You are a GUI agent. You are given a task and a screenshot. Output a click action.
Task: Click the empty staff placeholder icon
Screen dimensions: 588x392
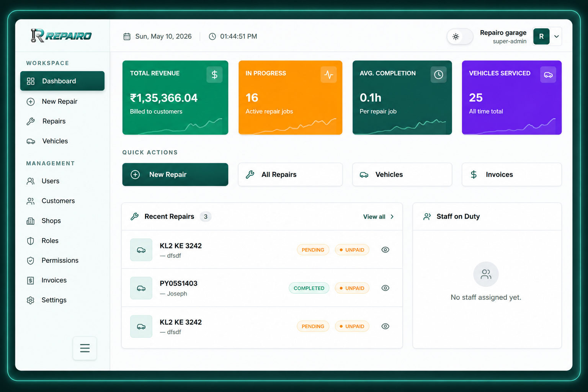pos(486,274)
